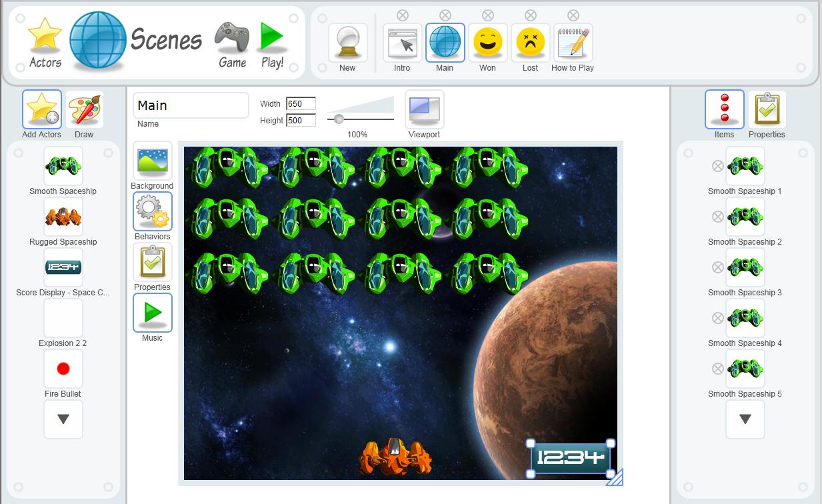Select the Score Display actor
822x504 pixels.
[63, 267]
